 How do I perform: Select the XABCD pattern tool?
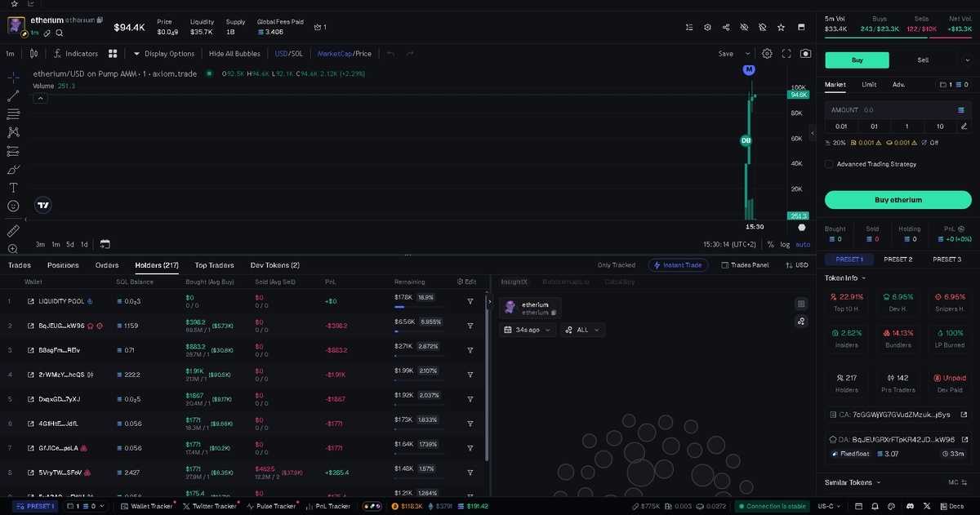pos(13,132)
